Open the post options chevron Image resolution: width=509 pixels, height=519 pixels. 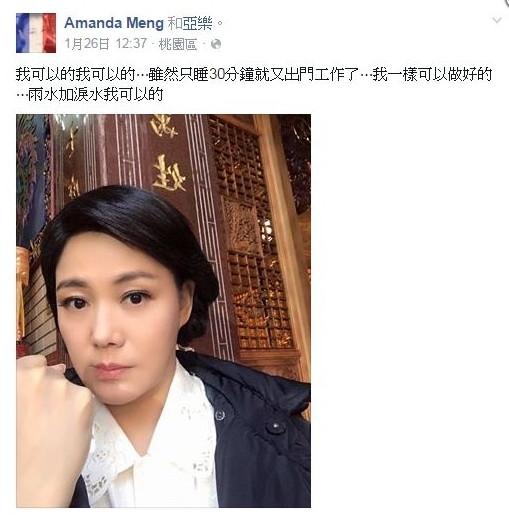(497, 20)
